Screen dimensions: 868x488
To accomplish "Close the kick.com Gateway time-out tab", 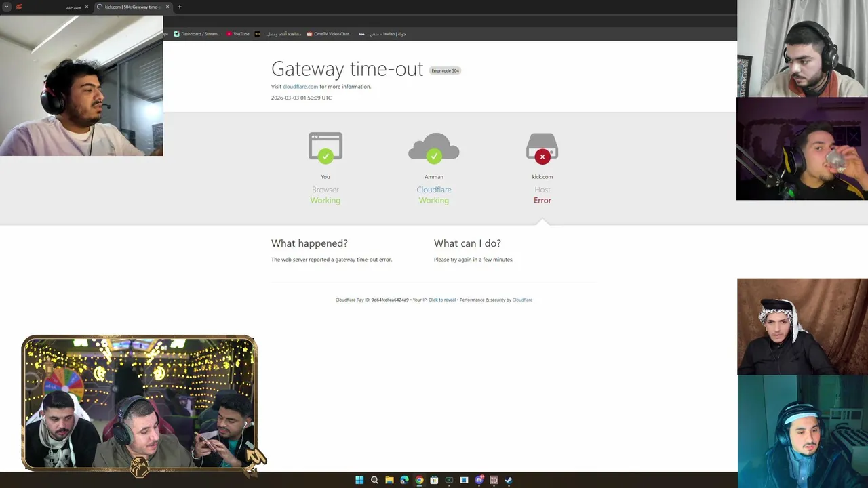I will click(167, 7).
